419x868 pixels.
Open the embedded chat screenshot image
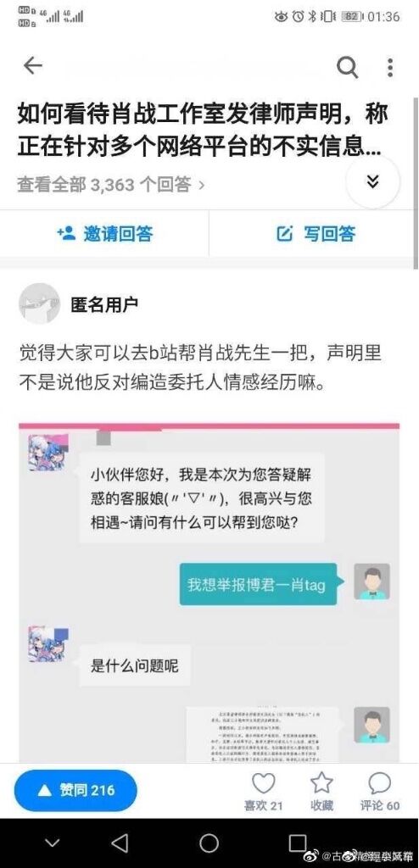click(209, 593)
